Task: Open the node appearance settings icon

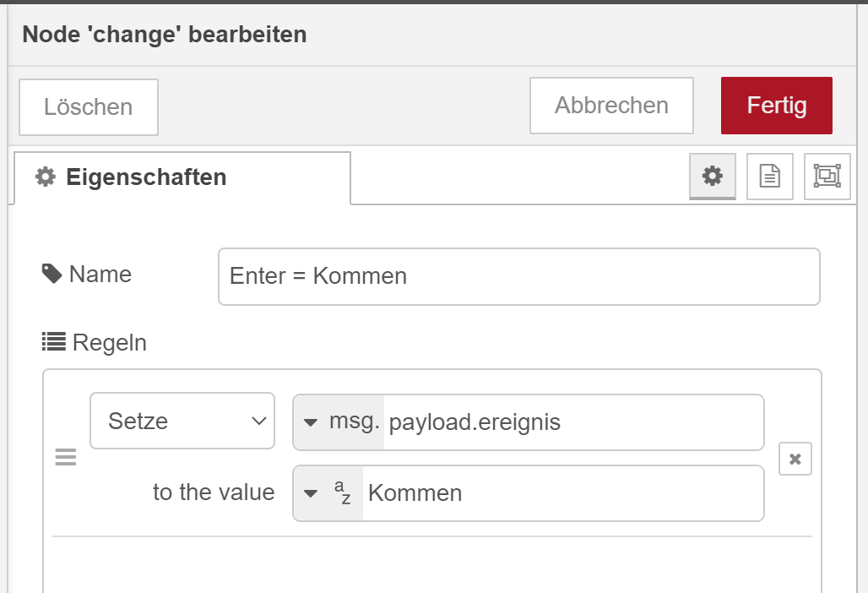Action: tap(827, 176)
